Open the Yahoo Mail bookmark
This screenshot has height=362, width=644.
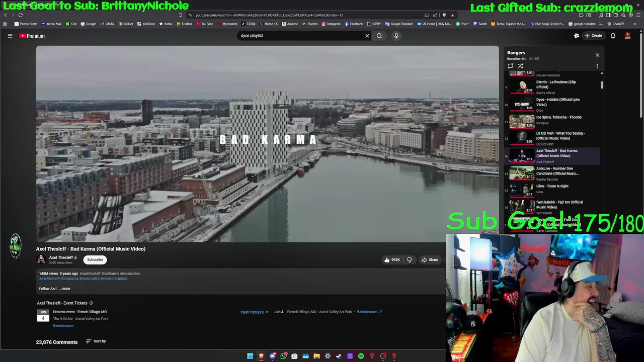tap(52, 24)
